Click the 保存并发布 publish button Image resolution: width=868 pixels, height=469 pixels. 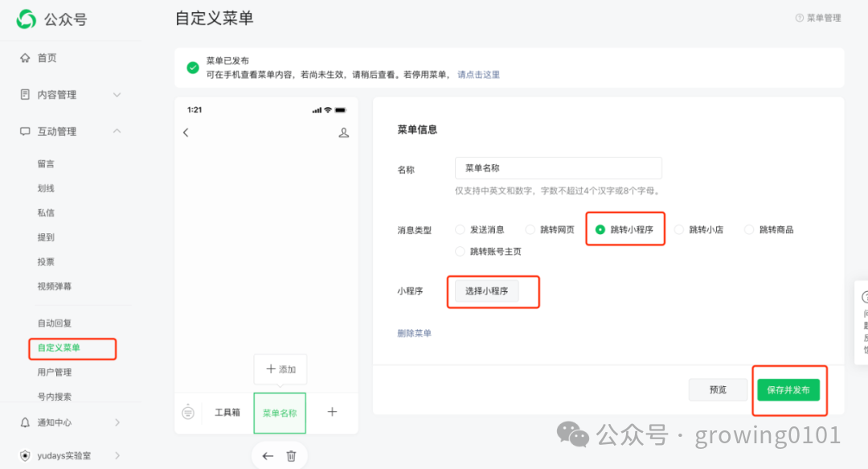click(x=790, y=390)
